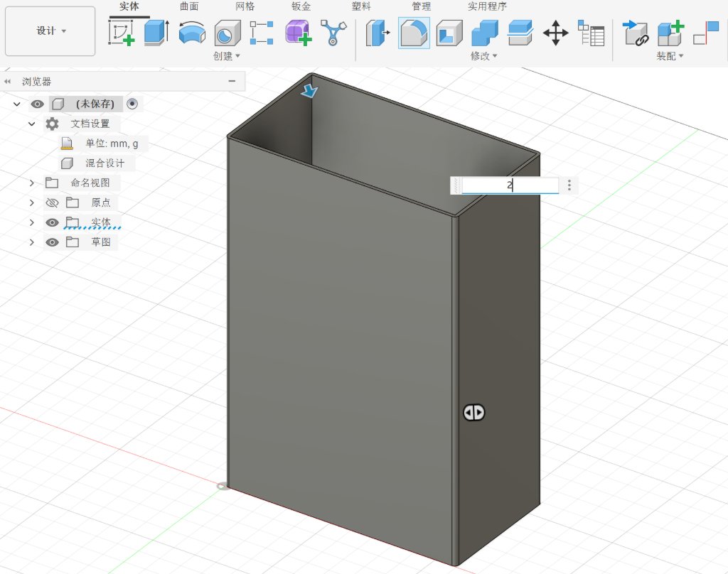Activate the radio button next to (未保存)

(x=132, y=104)
